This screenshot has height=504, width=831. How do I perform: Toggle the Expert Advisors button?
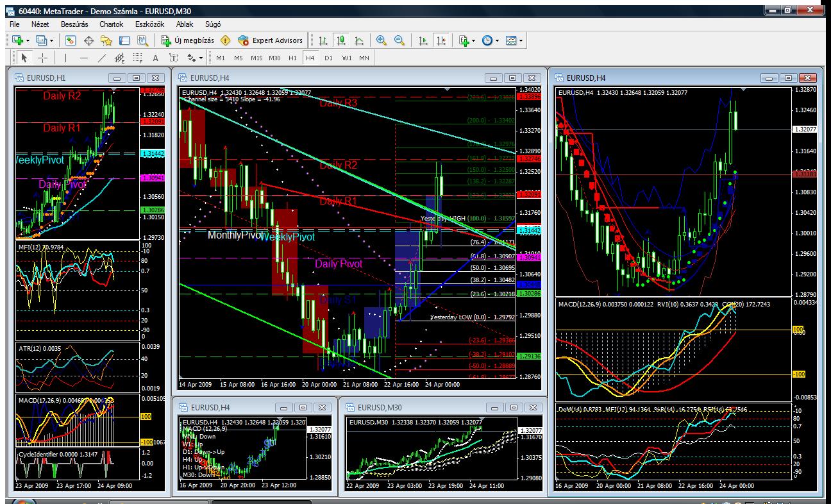tap(270, 40)
